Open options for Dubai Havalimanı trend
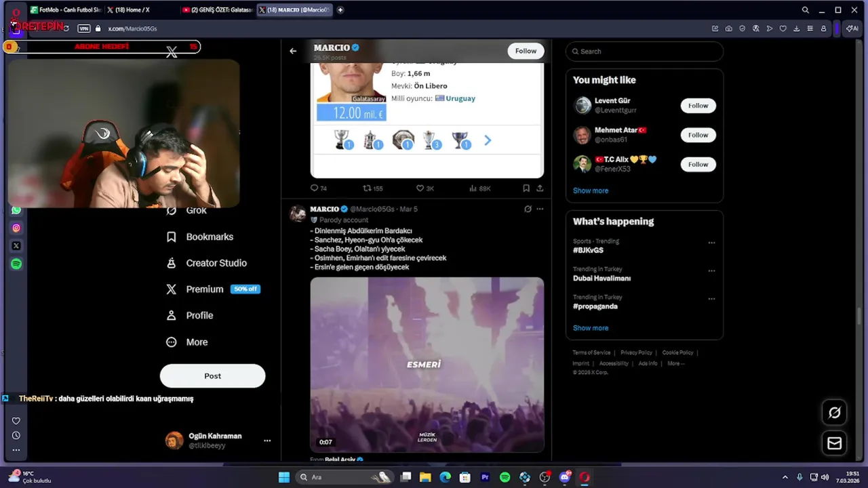 click(x=711, y=270)
